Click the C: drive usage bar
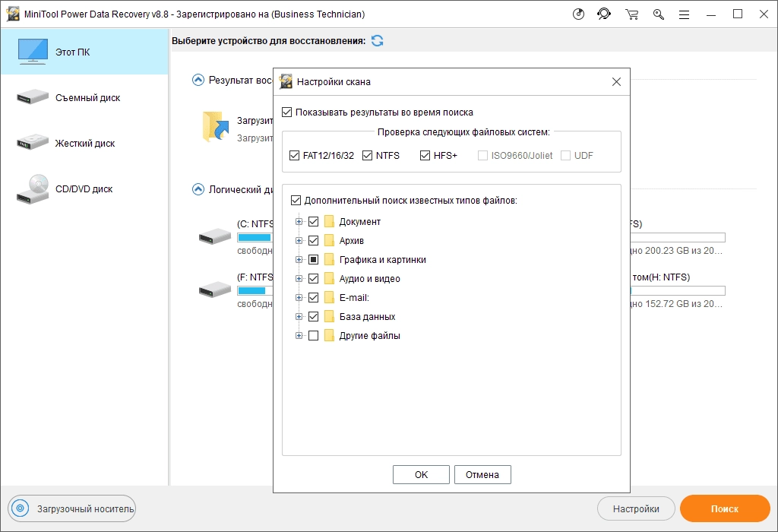Screen dimensions: 778x532 (x=255, y=237)
